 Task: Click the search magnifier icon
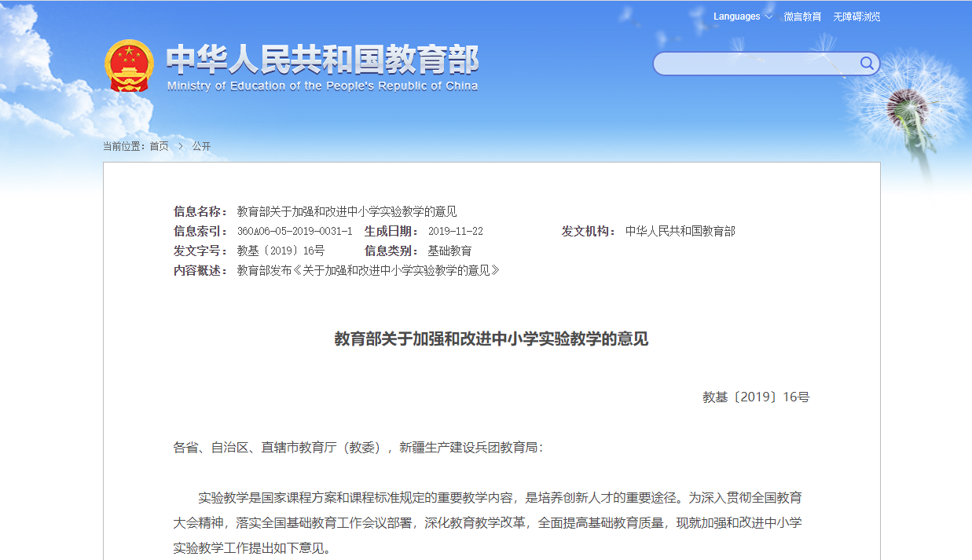[867, 64]
